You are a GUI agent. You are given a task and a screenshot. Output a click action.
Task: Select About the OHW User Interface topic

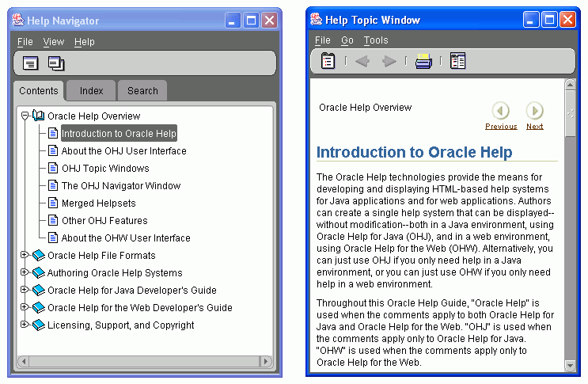pos(126,238)
